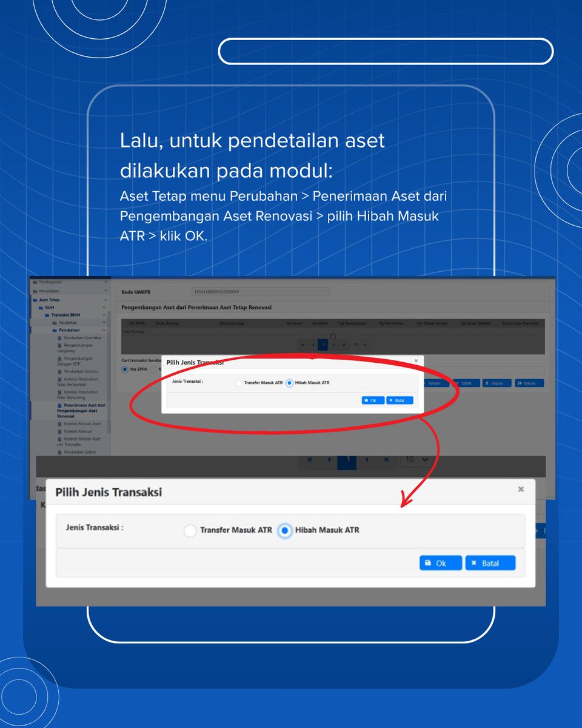Click Ok in the enlarged dialog

click(441, 563)
